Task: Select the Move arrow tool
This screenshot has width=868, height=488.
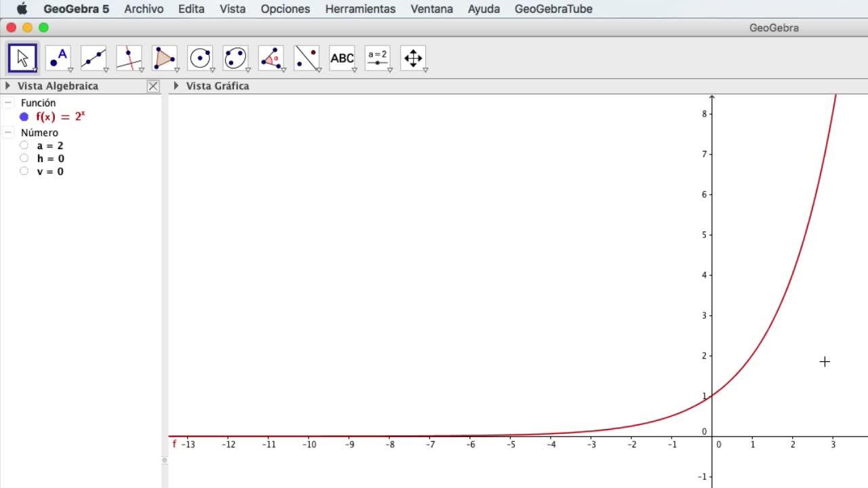Action: tap(22, 58)
